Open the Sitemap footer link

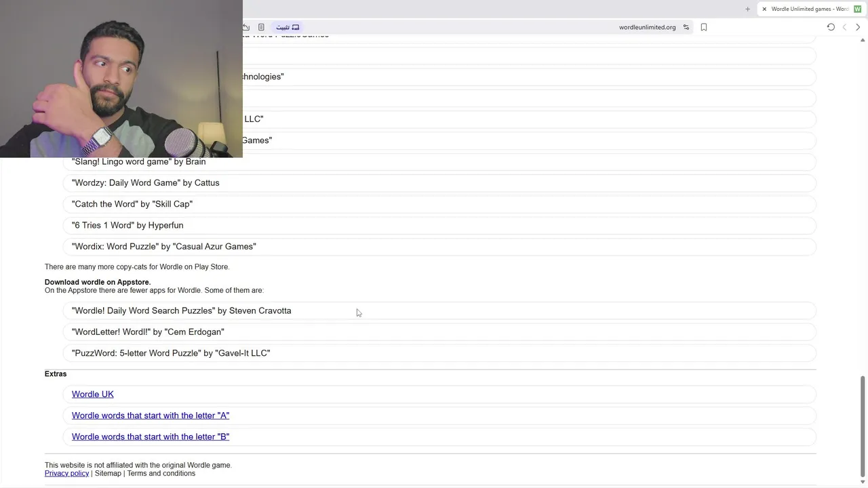[108, 473]
